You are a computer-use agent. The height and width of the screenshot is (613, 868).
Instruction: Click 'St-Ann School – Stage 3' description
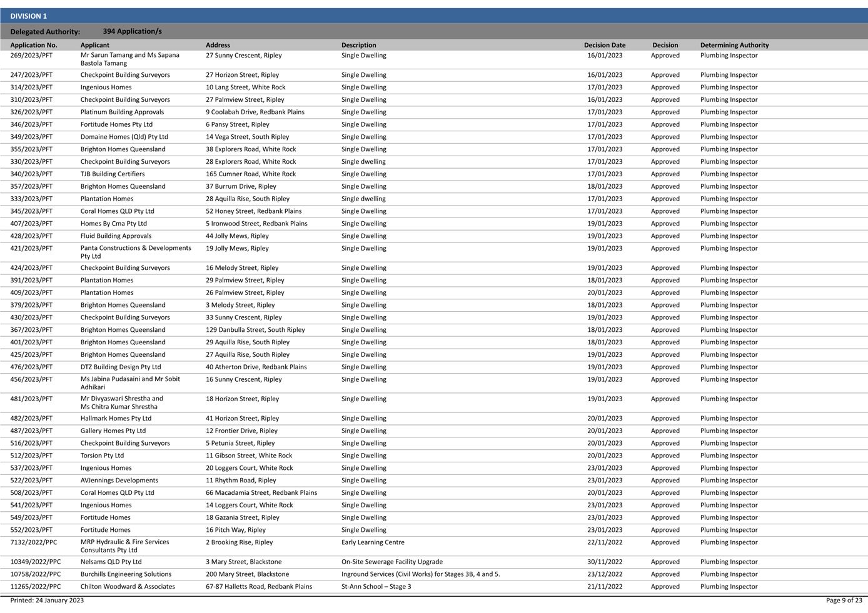click(x=376, y=587)
